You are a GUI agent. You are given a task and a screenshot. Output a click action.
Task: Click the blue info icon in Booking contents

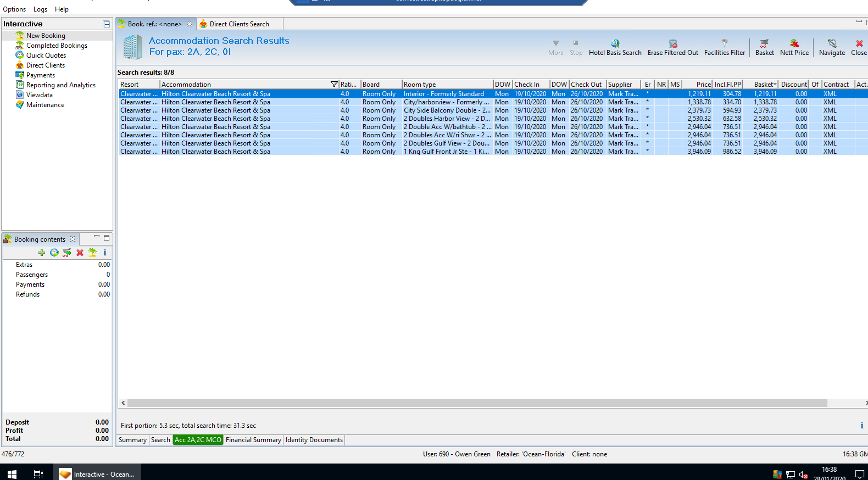click(x=105, y=253)
